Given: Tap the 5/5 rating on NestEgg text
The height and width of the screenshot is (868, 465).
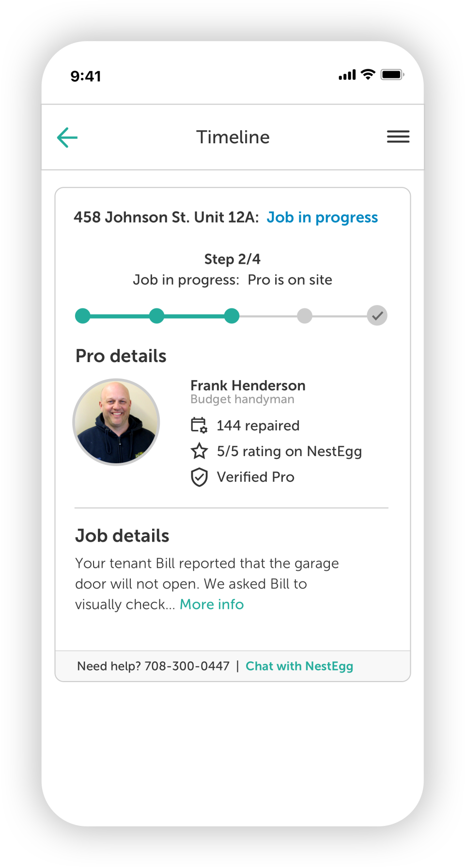Looking at the screenshot, I should pos(289,451).
